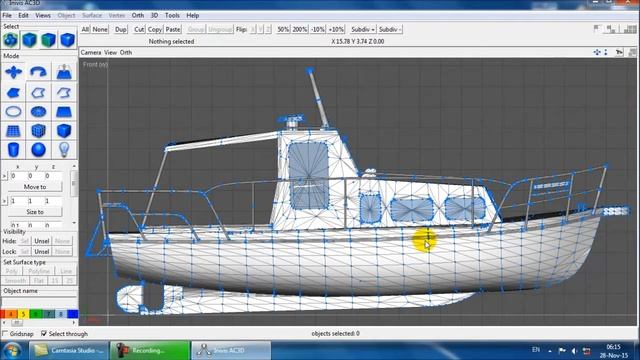Viewport: 640px width, 360px height.
Task: Click the Lock row Unsel button
Action: (x=42, y=252)
